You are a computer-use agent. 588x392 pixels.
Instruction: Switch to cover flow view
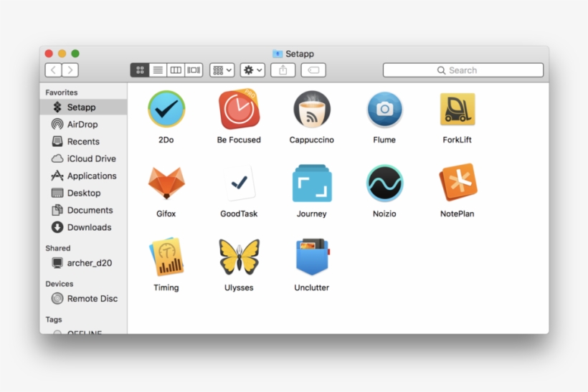pyautogui.click(x=194, y=70)
